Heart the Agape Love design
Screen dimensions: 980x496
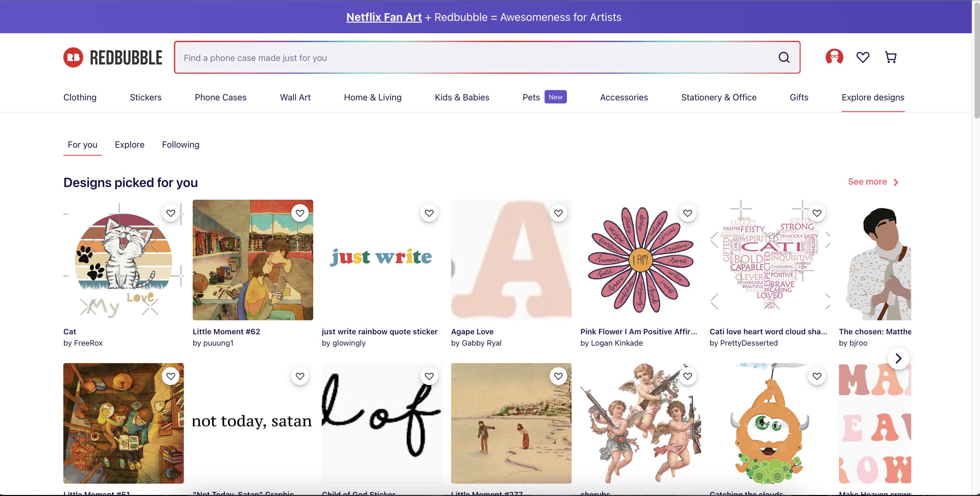point(558,213)
